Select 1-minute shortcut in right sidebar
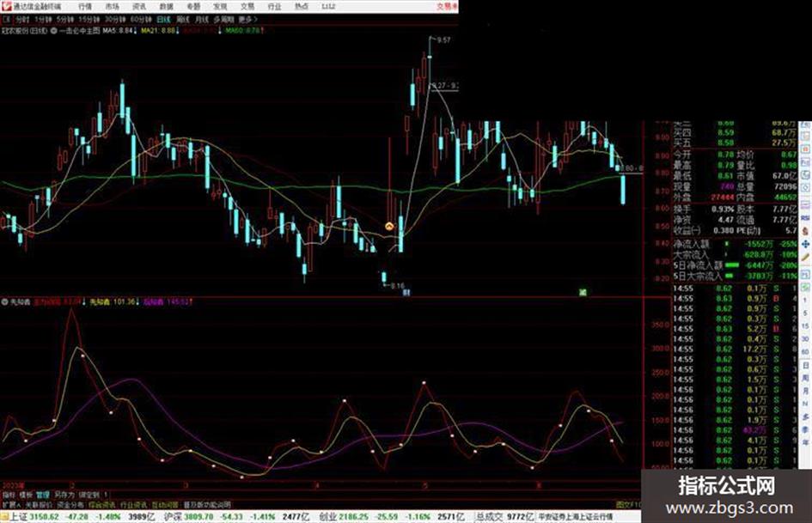The height and width of the screenshot is (523, 812). [x=805, y=300]
